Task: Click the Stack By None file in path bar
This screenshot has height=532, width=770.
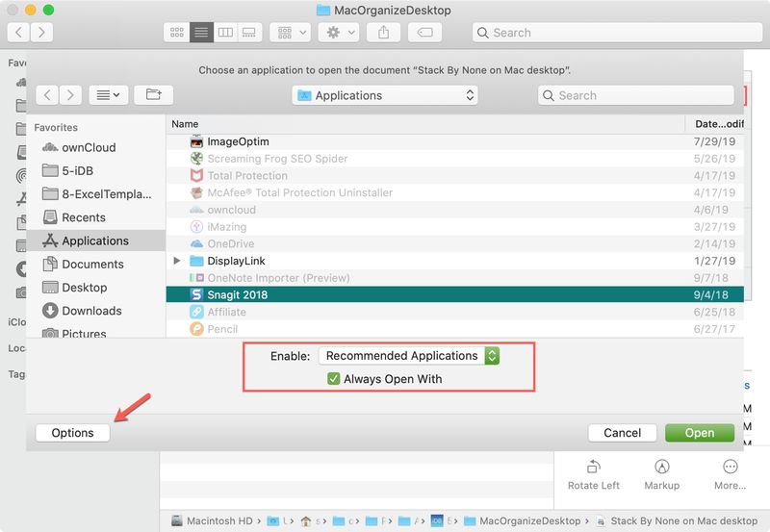Action: 678,520
